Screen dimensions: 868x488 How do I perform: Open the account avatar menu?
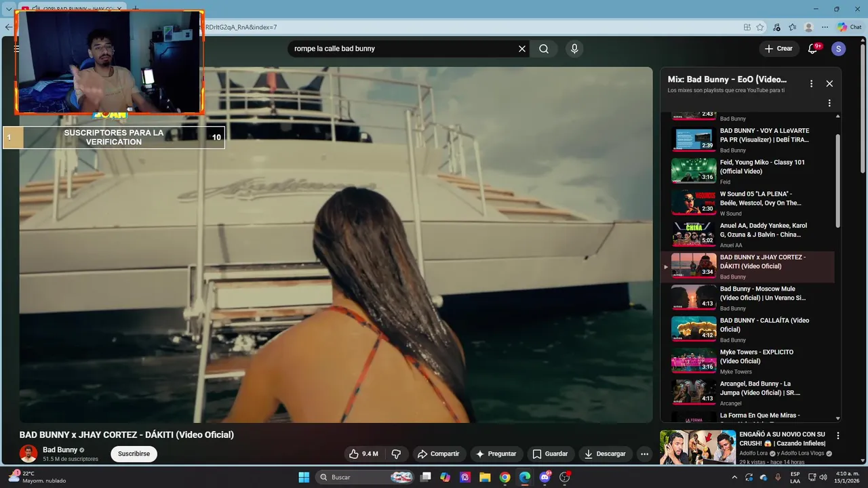point(839,49)
